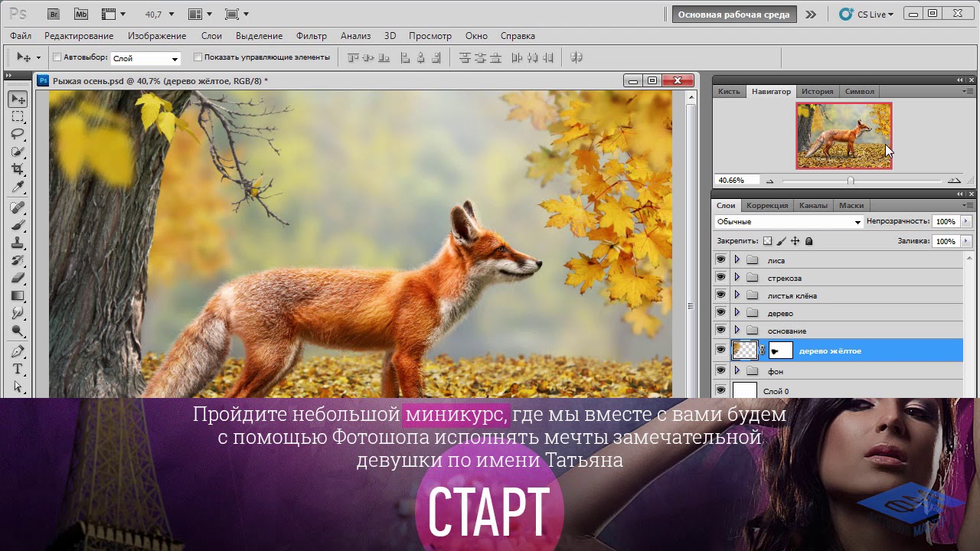Expand the стрекоза group
The height and width of the screenshot is (551, 980).
737,277
